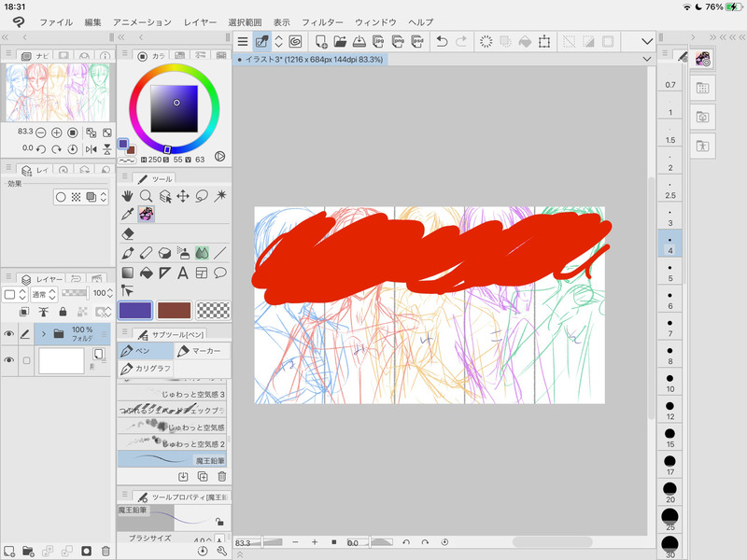Select the Frame border tool

(x=202, y=273)
